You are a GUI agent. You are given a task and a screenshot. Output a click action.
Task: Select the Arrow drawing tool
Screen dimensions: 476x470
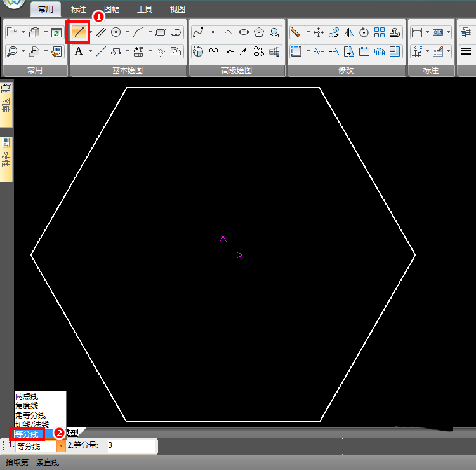coord(244,51)
